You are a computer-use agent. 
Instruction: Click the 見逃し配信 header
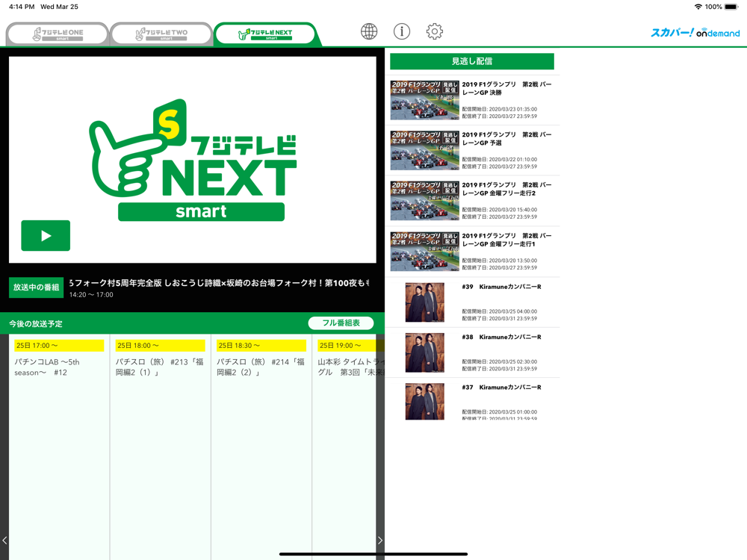click(x=471, y=61)
